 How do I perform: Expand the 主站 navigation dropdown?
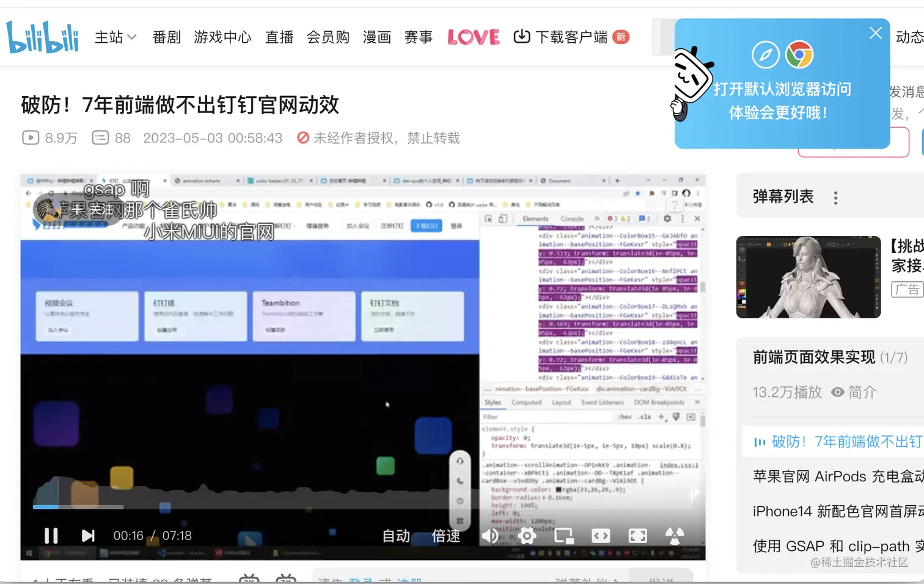coord(116,37)
